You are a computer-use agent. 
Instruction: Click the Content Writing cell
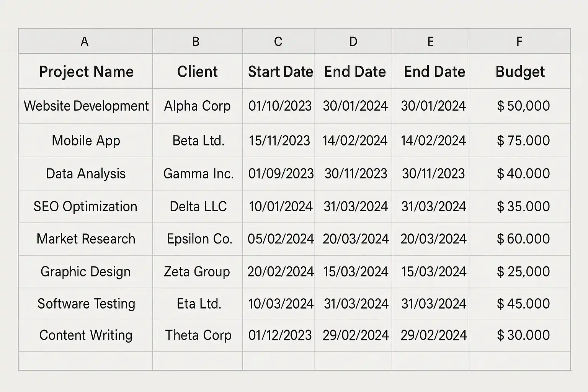85,335
